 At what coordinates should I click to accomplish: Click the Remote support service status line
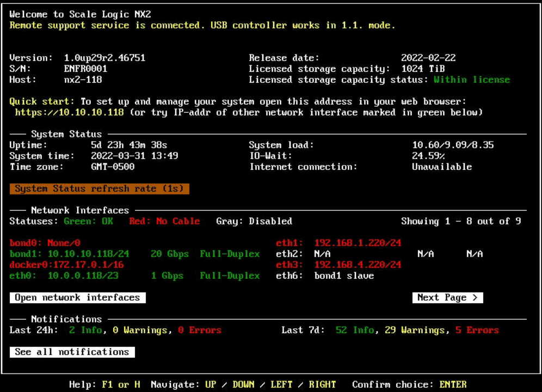pyautogui.click(x=202, y=25)
